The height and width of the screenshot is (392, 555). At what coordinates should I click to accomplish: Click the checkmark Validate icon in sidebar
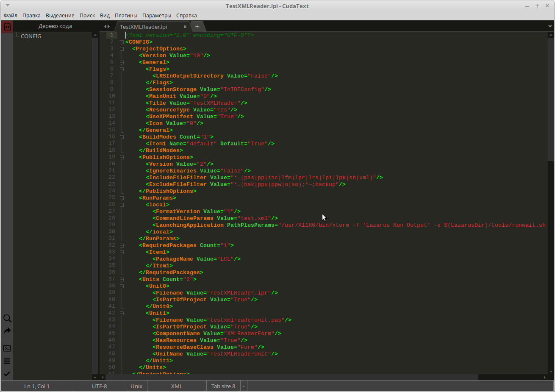click(7, 374)
